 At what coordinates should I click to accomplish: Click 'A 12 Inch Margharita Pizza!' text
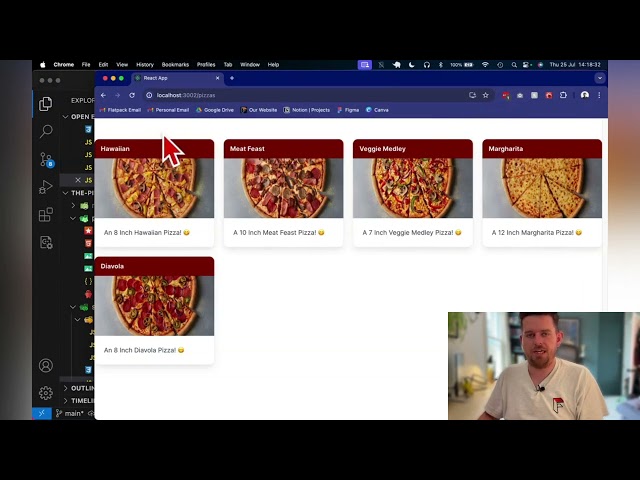(532, 232)
